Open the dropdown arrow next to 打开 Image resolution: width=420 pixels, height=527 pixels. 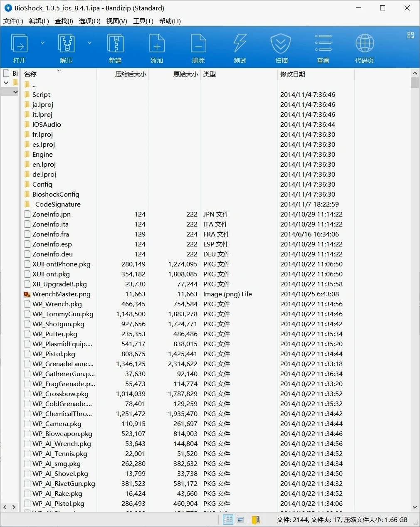coord(42,43)
